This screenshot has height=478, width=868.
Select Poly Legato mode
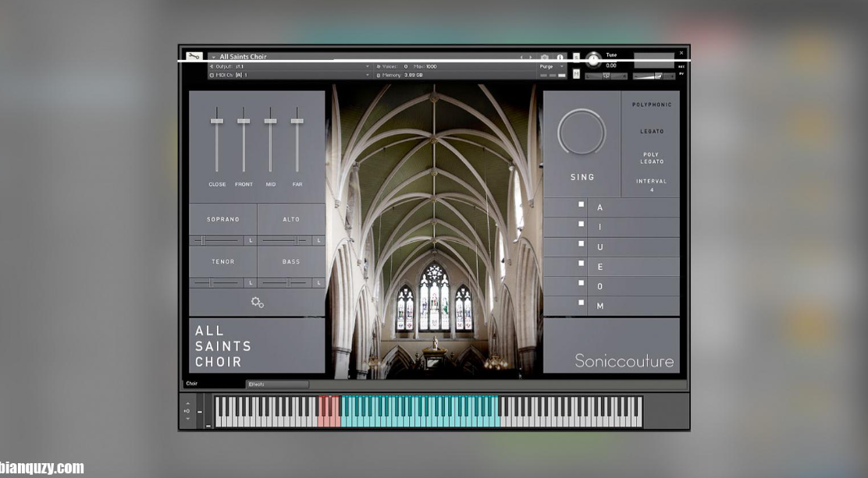pyautogui.click(x=652, y=158)
